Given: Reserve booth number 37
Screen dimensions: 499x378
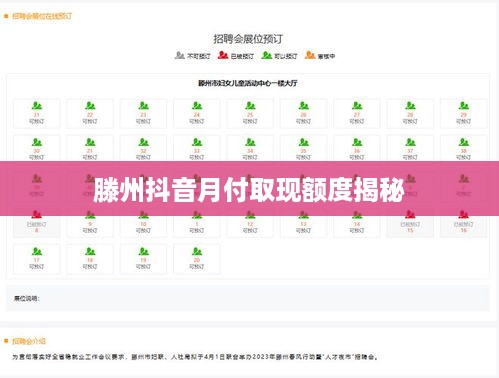Looking at the screenshot, I should tap(410, 149).
